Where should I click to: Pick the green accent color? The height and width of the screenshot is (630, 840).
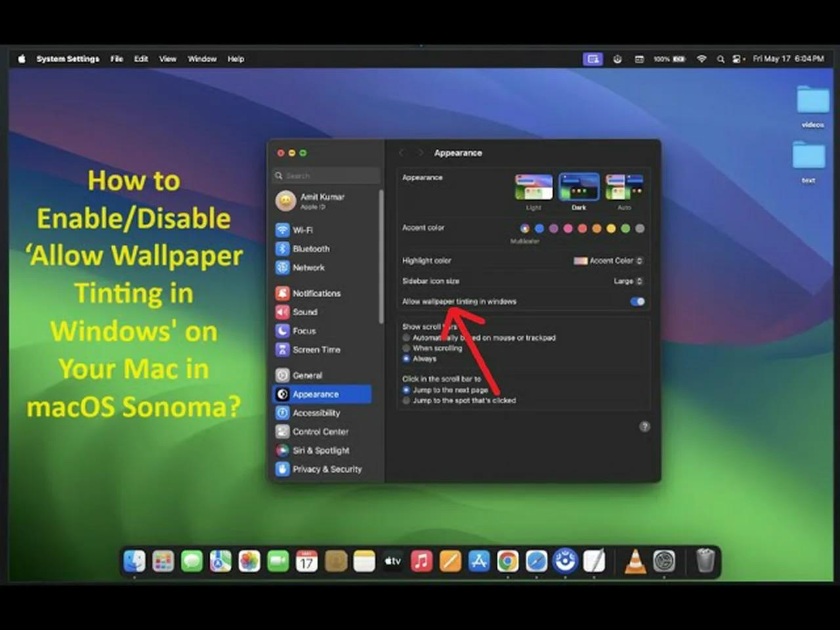point(625,228)
